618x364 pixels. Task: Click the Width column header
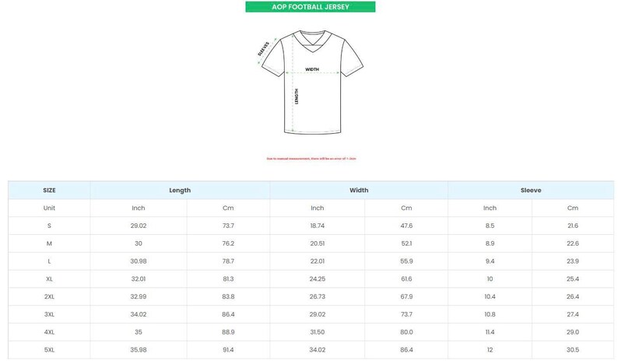[359, 191]
